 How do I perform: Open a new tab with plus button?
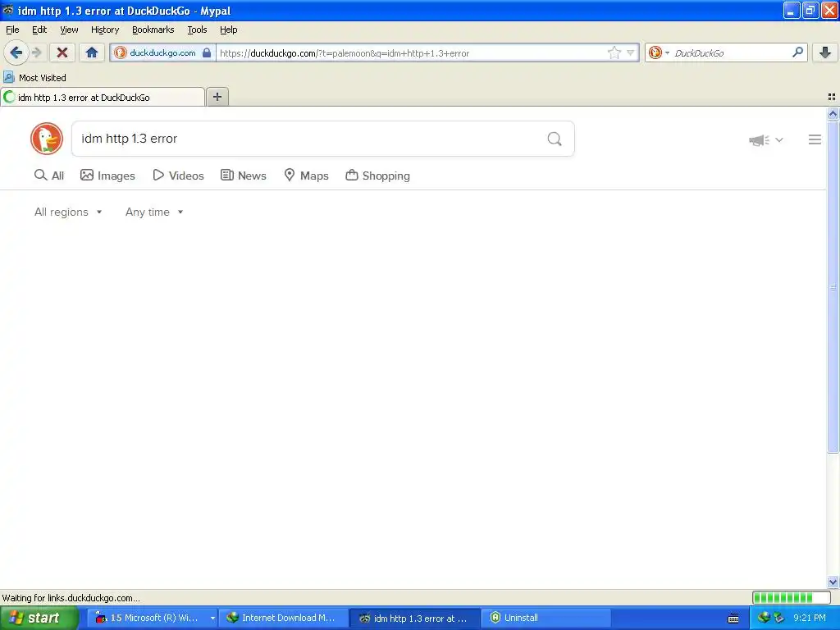coord(217,97)
